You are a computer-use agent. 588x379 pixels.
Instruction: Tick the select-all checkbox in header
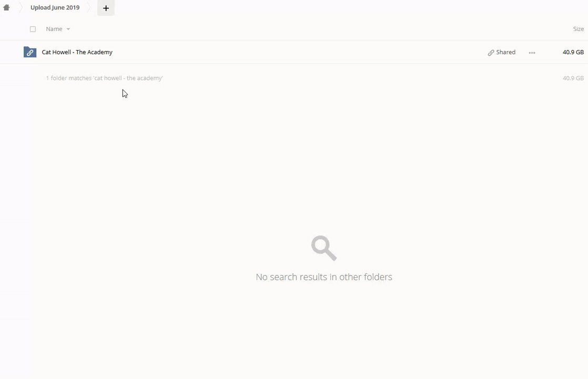[x=33, y=29]
